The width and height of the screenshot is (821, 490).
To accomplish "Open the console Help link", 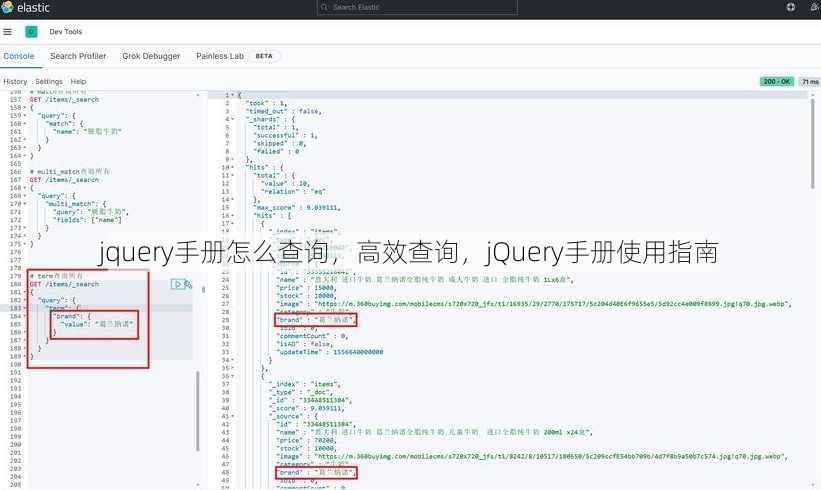I will [x=79, y=82].
